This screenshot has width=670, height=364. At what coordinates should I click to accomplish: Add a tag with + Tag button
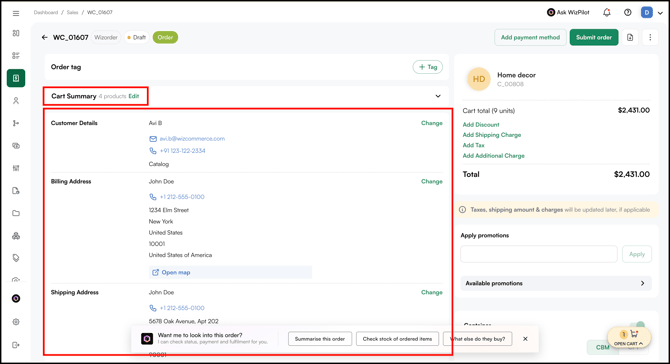[x=428, y=67]
